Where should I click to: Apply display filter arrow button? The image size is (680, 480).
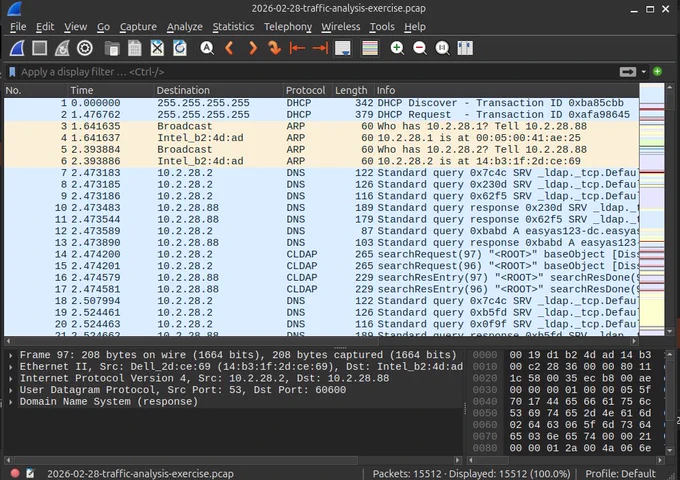[628, 72]
